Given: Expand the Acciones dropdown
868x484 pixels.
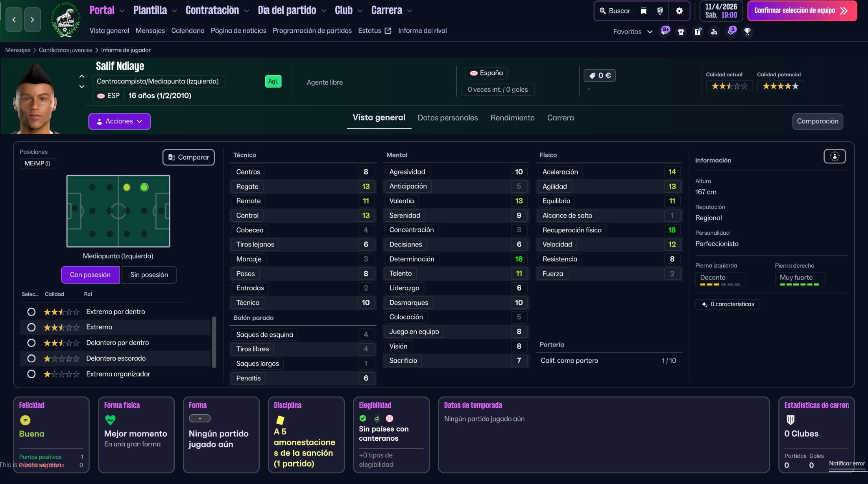Looking at the screenshot, I should tap(119, 121).
